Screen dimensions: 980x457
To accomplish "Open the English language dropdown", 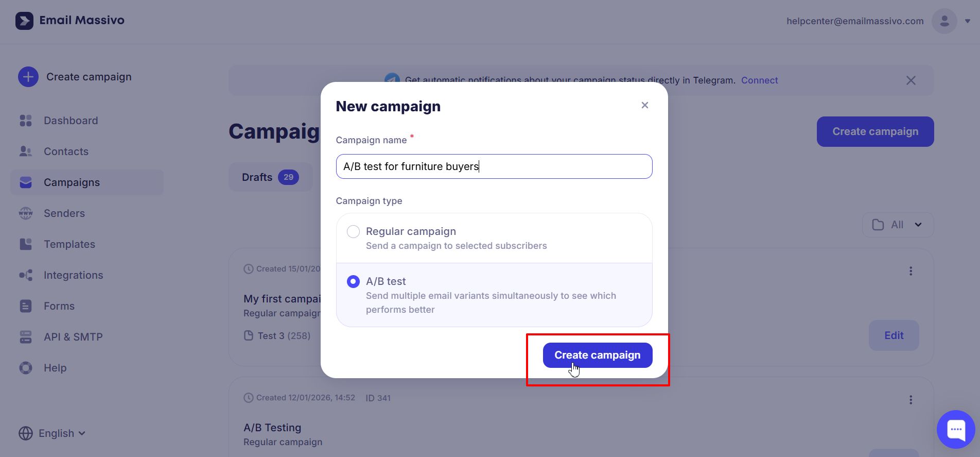I will (x=52, y=433).
